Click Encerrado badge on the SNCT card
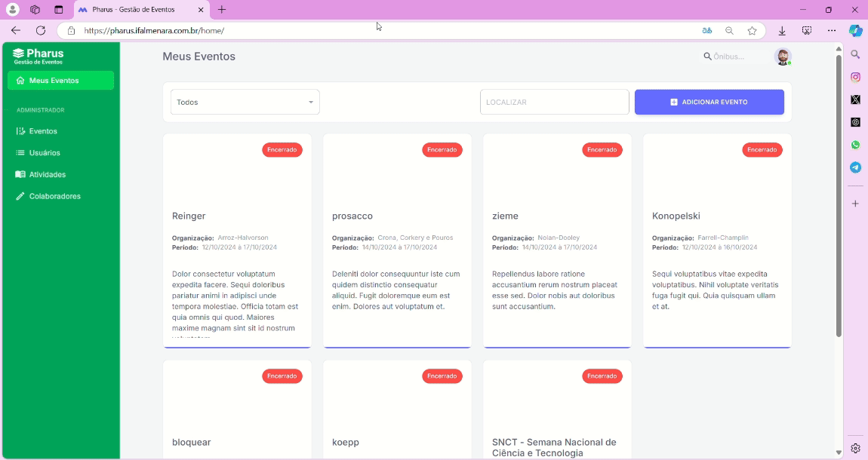868x460 pixels. pos(602,376)
